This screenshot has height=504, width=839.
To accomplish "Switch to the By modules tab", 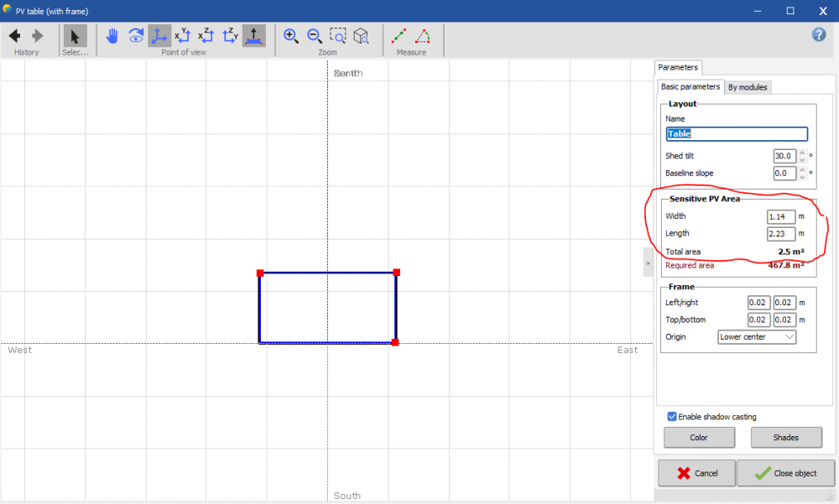I will tap(748, 87).
